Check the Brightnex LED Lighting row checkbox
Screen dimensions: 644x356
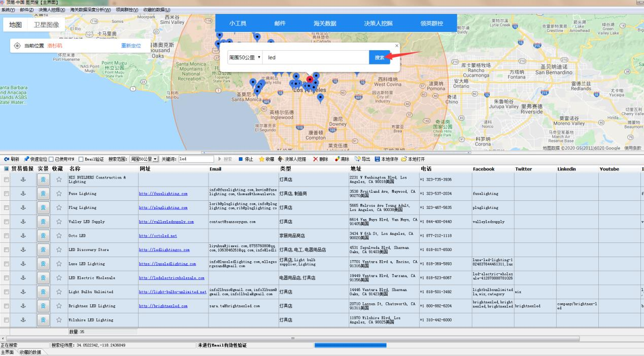click(6, 306)
